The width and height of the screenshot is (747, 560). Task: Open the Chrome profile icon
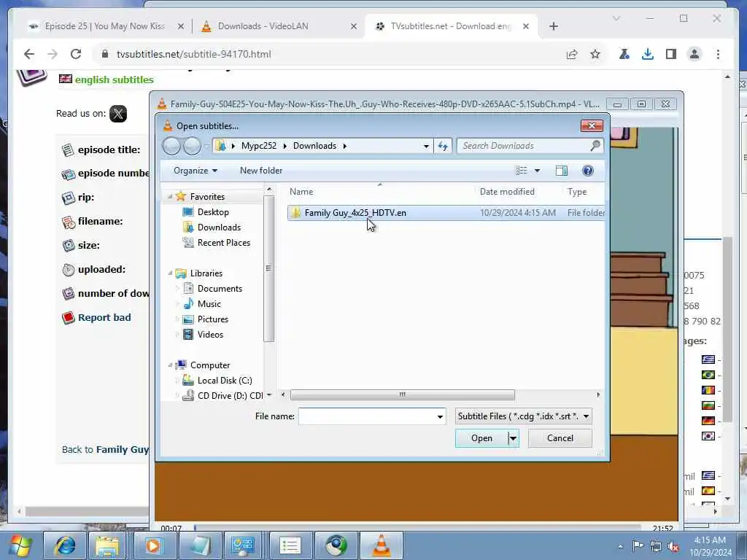[x=694, y=54]
